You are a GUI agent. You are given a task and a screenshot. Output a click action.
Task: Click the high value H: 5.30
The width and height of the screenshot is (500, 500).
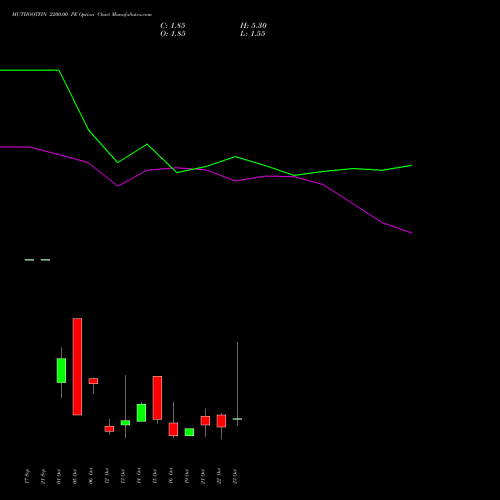point(253,26)
